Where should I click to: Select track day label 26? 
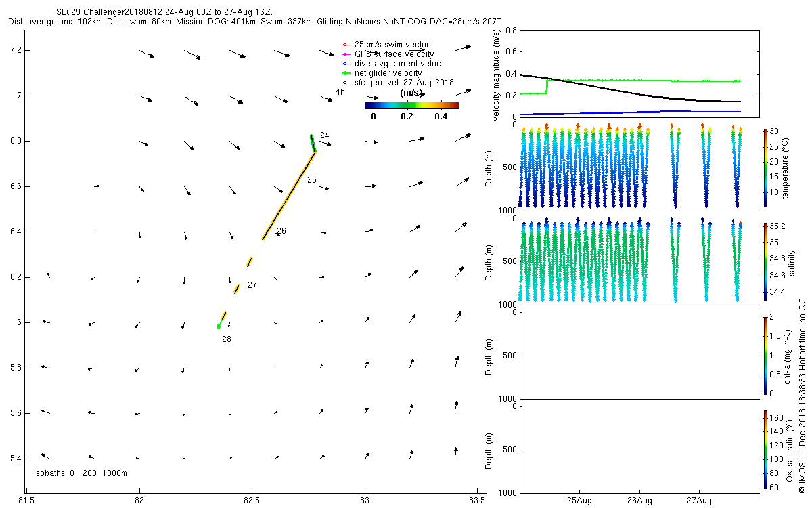(x=281, y=231)
